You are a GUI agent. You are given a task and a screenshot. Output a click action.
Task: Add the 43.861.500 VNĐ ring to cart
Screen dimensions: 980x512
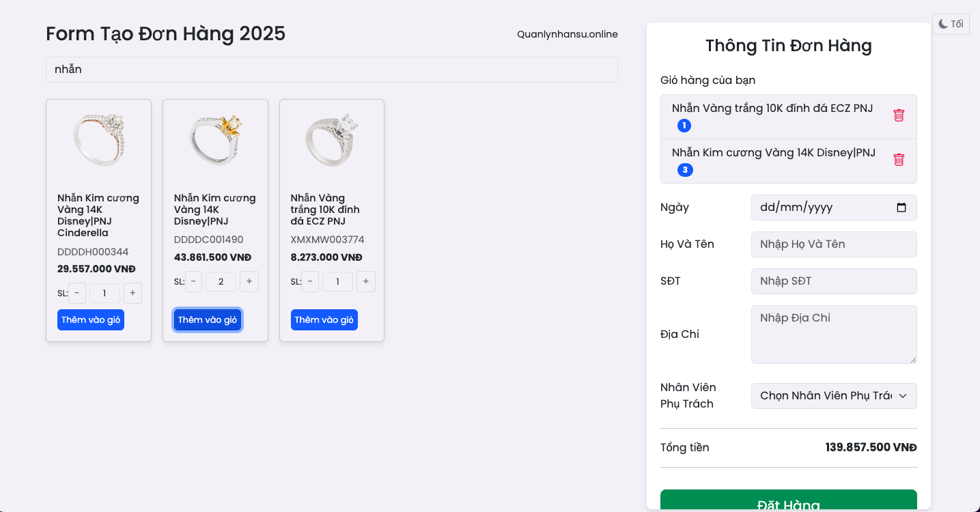point(208,320)
